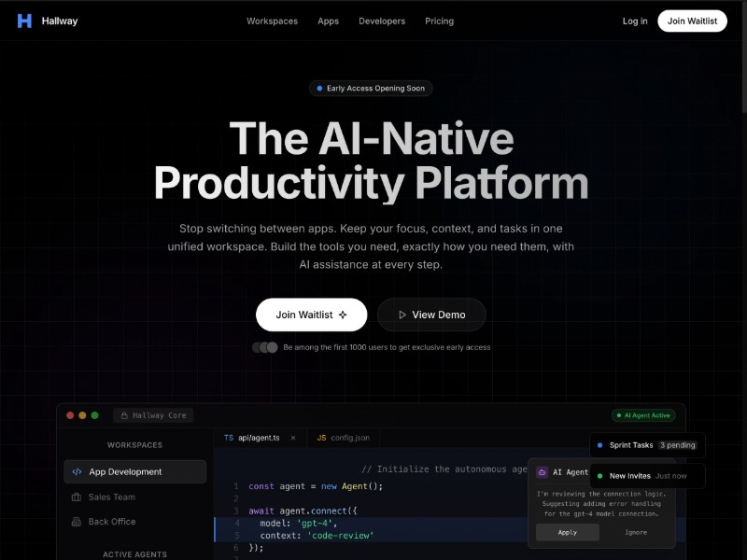Click the green AI Agent Active indicator
This screenshot has height=560, width=747.
[642, 414]
